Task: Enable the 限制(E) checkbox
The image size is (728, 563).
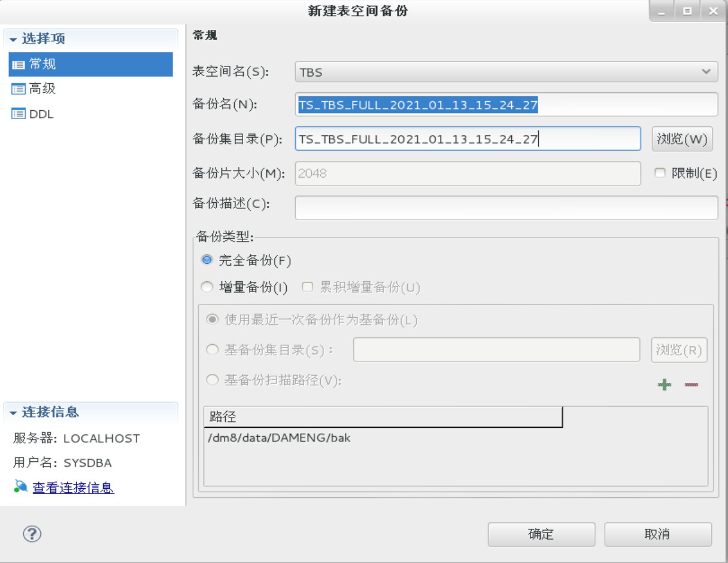Action: [660, 173]
